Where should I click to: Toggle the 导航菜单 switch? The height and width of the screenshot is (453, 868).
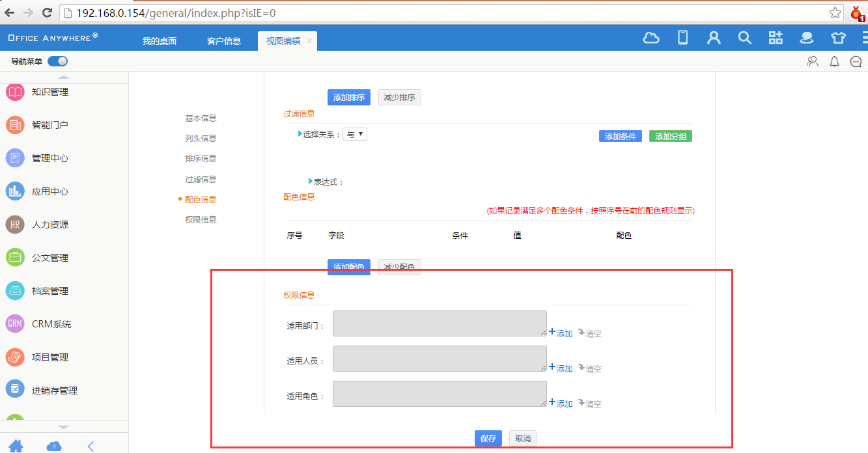(x=58, y=61)
